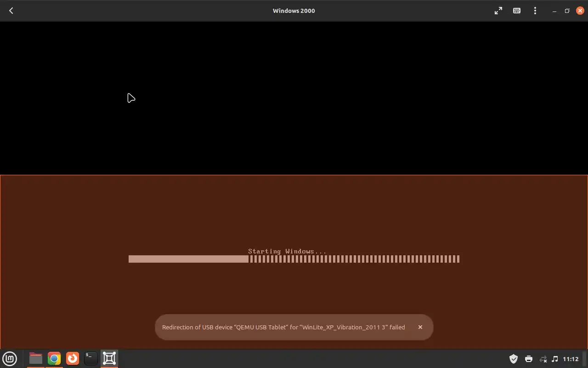This screenshot has height=368, width=588.
Task: Enter fullscreen mode for the Windows 2000 VM
Action: 498,11
